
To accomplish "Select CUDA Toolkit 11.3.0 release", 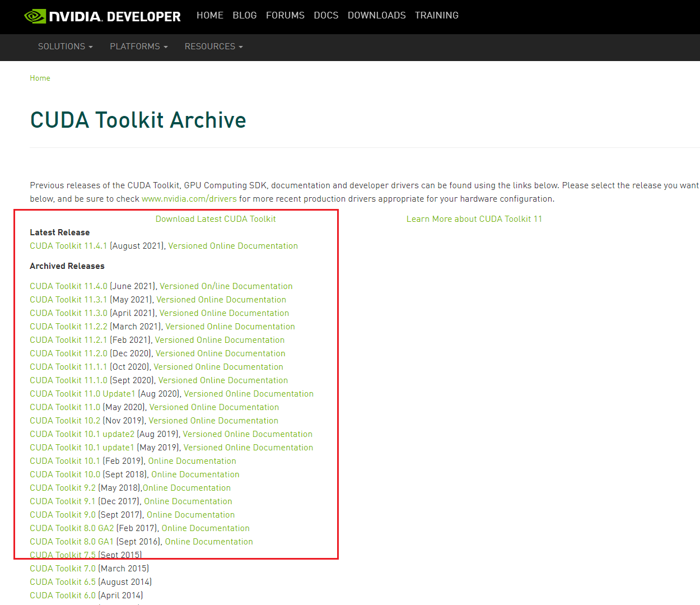I will 68,313.
